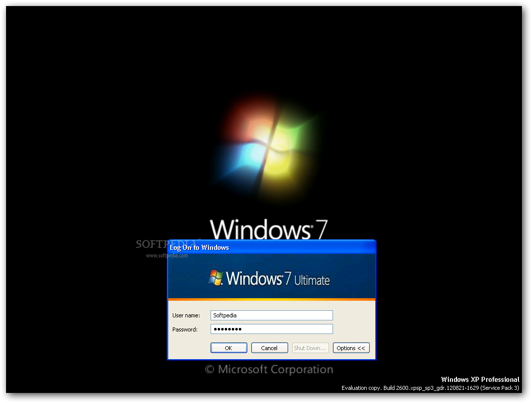The height and width of the screenshot is (403, 532).
Task: Click the OK button to log on
Action: pos(229,348)
